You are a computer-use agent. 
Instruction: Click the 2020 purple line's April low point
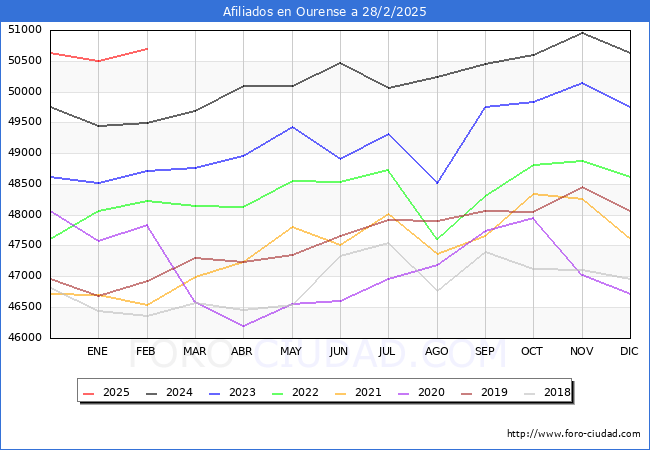click(x=243, y=326)
